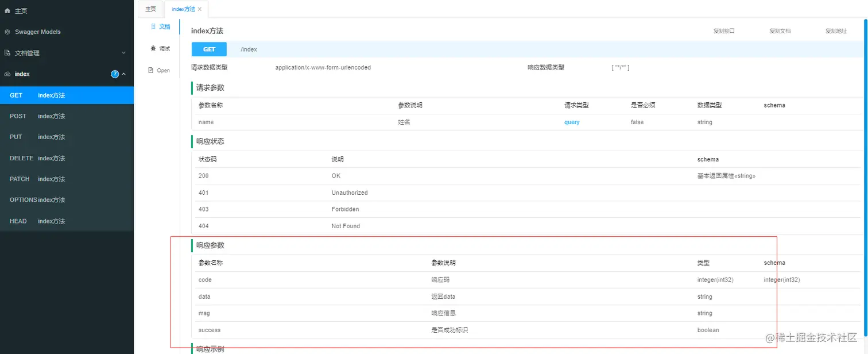Open the PUT index方法 entry
The width and height of the screenshot is (868, 354).
tap(67, 137)
